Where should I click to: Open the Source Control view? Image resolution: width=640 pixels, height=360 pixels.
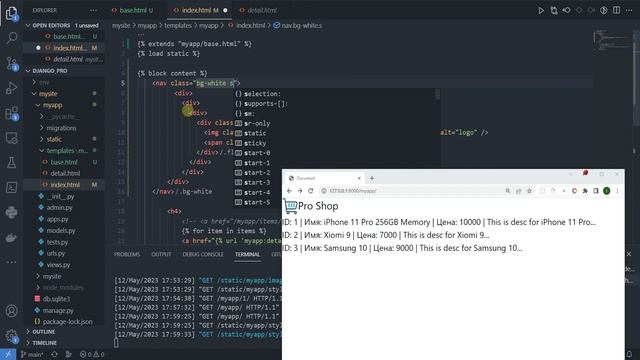pos(11,64)
